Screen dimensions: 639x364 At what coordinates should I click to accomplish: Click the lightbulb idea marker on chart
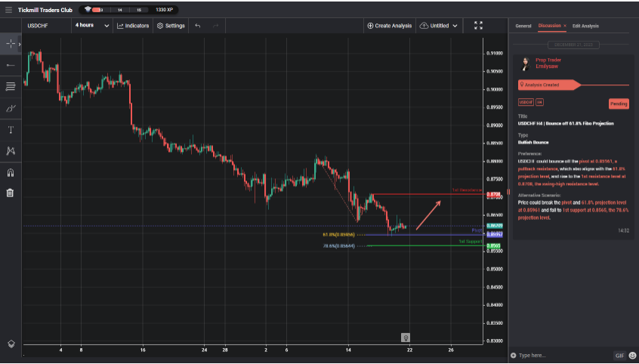405,338
